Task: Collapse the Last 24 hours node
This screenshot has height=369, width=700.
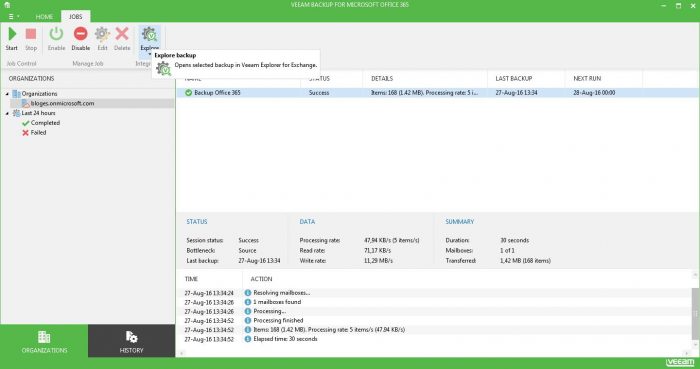Action: pyautogui.click(x=7, y=113)
